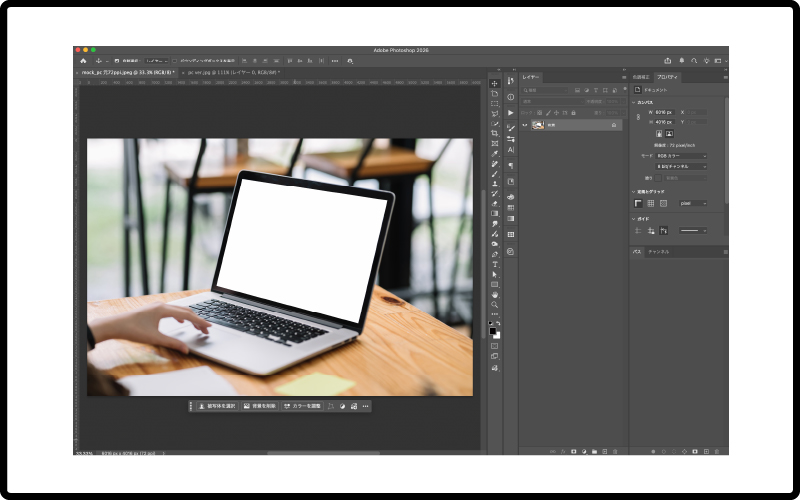Toggle the auto-select checkbox in options bar
800x500 pixels.
click(116, 60)
